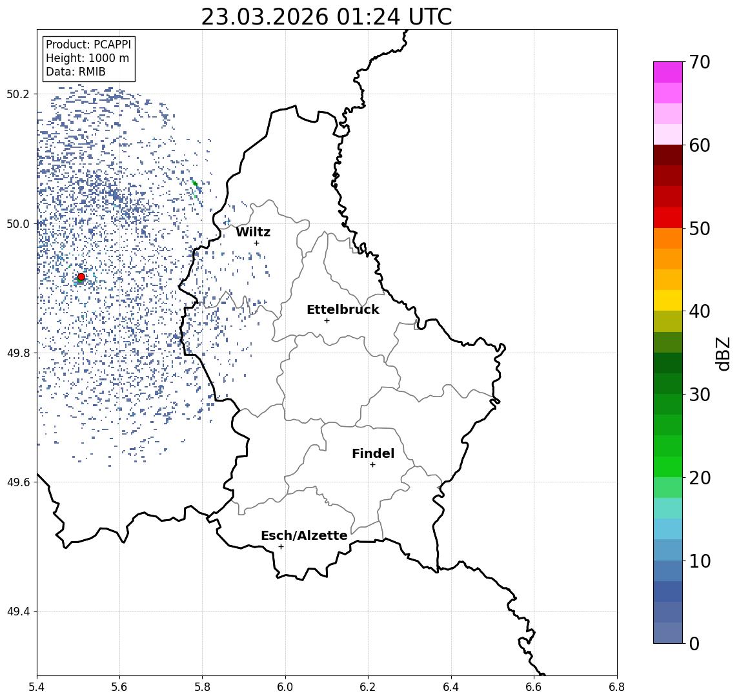Click the Wiltz station label
739x700 pixels.
(x=253, y=232)
